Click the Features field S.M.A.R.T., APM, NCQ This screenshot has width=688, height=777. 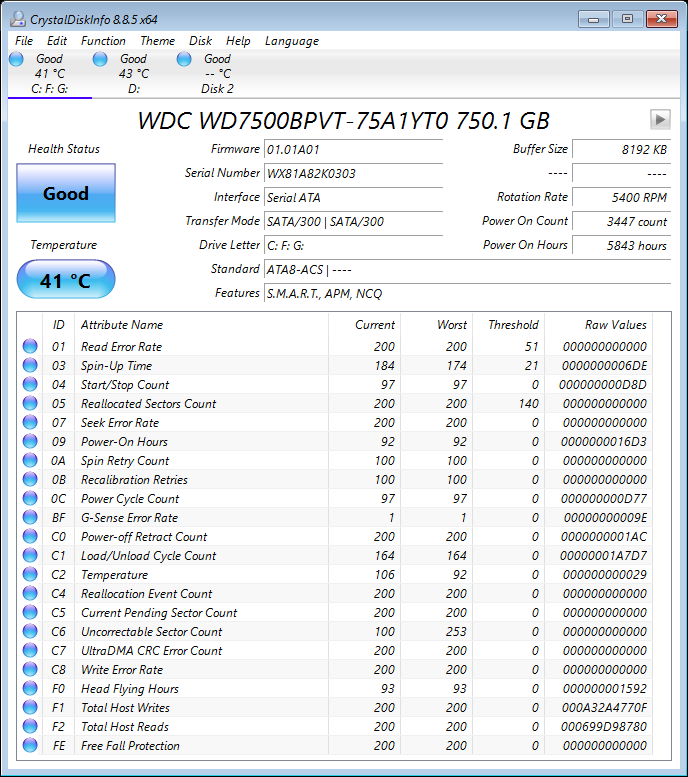pyautogui.click(x=467, y=293)
